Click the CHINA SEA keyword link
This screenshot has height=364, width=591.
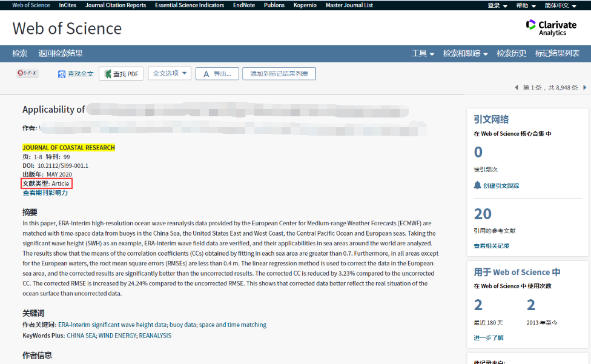(81, 336)
